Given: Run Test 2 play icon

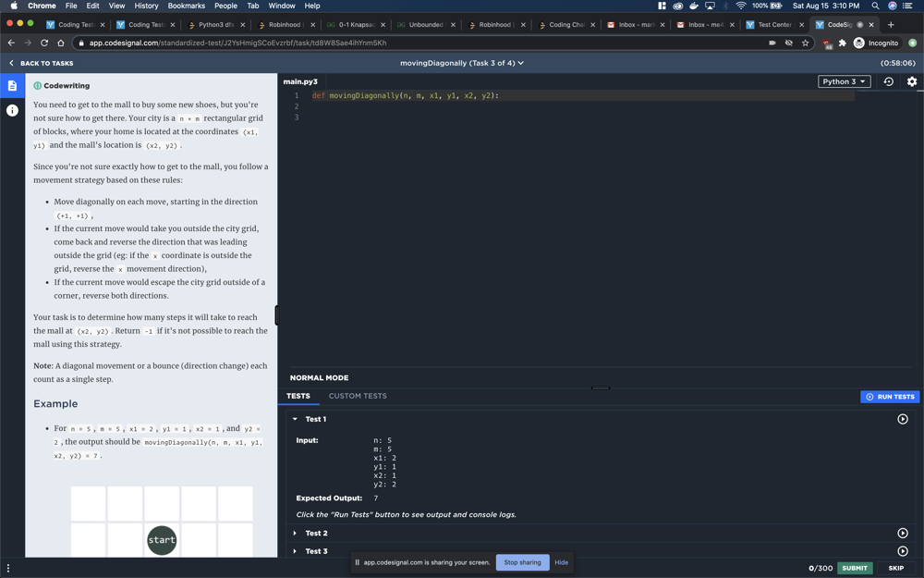Looking at the screenshot, I should coord(902,533).
